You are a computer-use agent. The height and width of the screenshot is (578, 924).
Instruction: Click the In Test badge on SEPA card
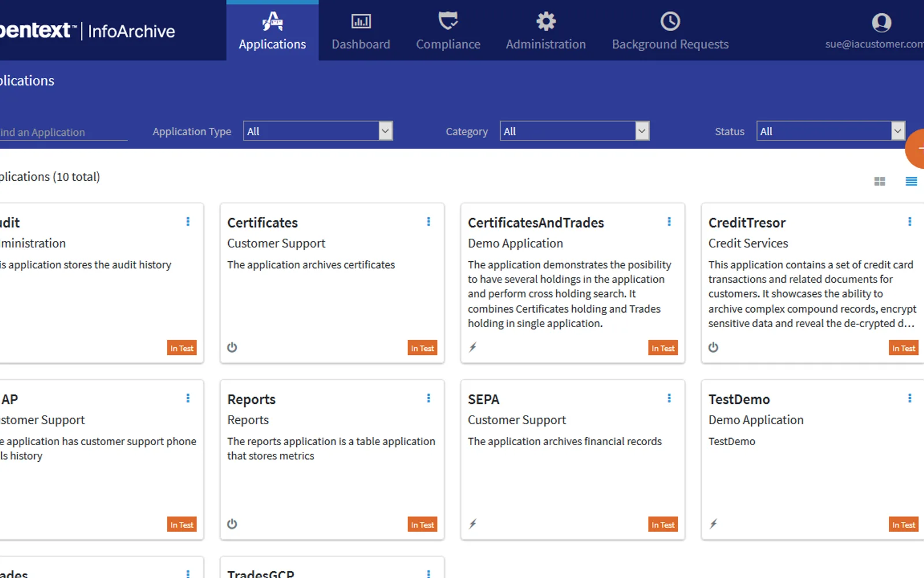point(663,525)
